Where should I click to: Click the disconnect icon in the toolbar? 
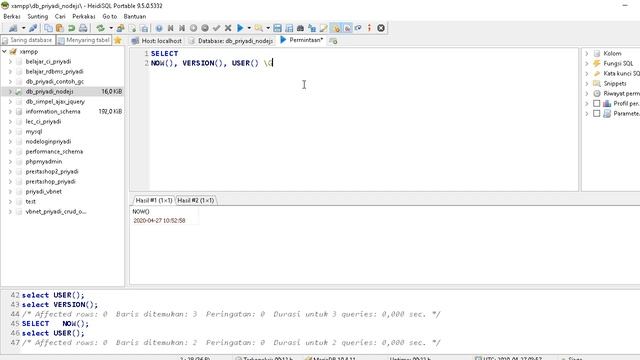pos(33,28)
